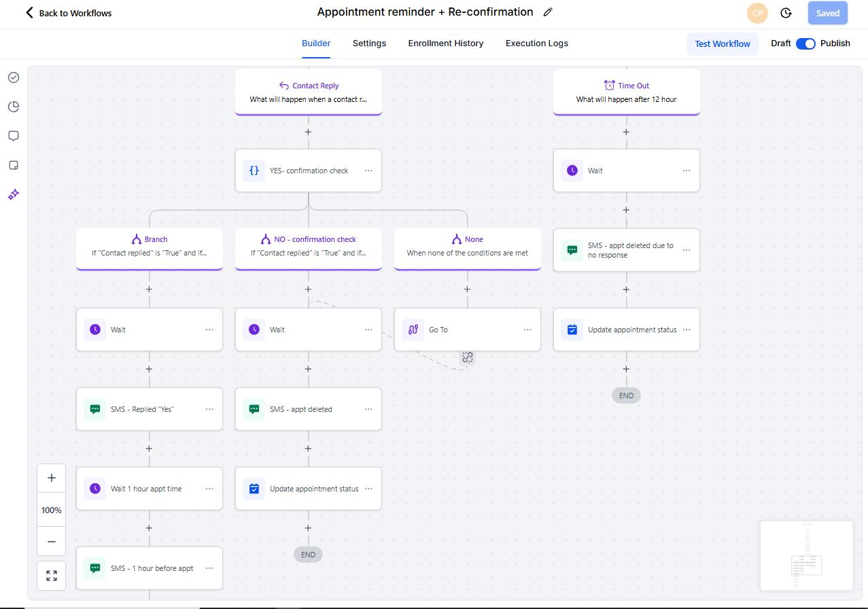868x609 pixels.
Task: Select the Contact Reply branch header
Action: (x=309, y=92)
